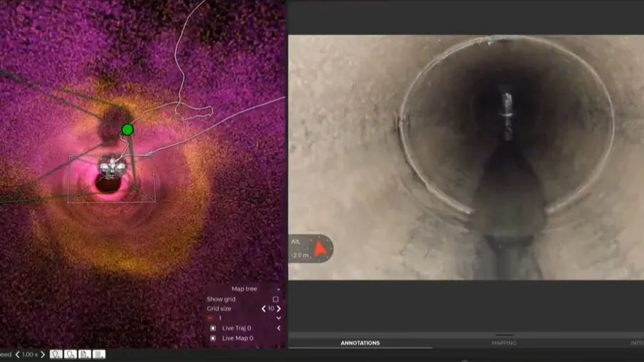Image resolution: width=644 pixels, height=362 pixels.
Task: Click the third document icon in bottom toolbar
Action: tap(85, 354)
